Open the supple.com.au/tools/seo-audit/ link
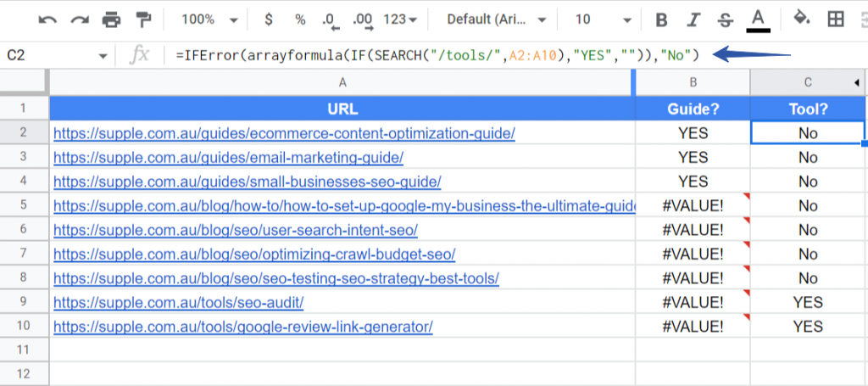Image resolution: width=868 pixels, height=386 pixels. click(x=178, y=302)
